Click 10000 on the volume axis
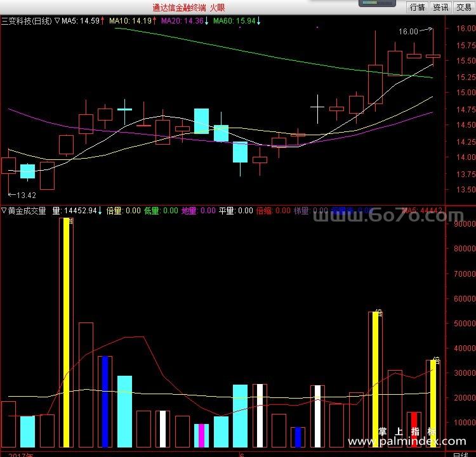This screenshot has height=457, width=476. (x=465, y=422)
